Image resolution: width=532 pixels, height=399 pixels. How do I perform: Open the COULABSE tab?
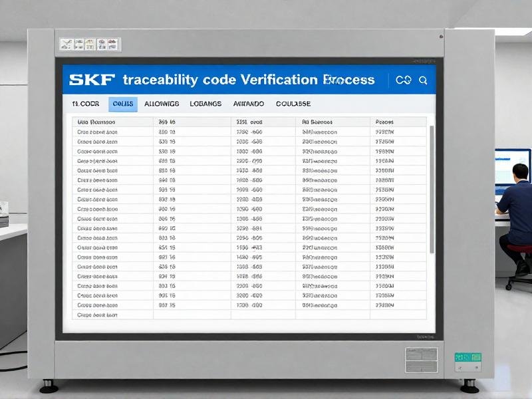293,104
